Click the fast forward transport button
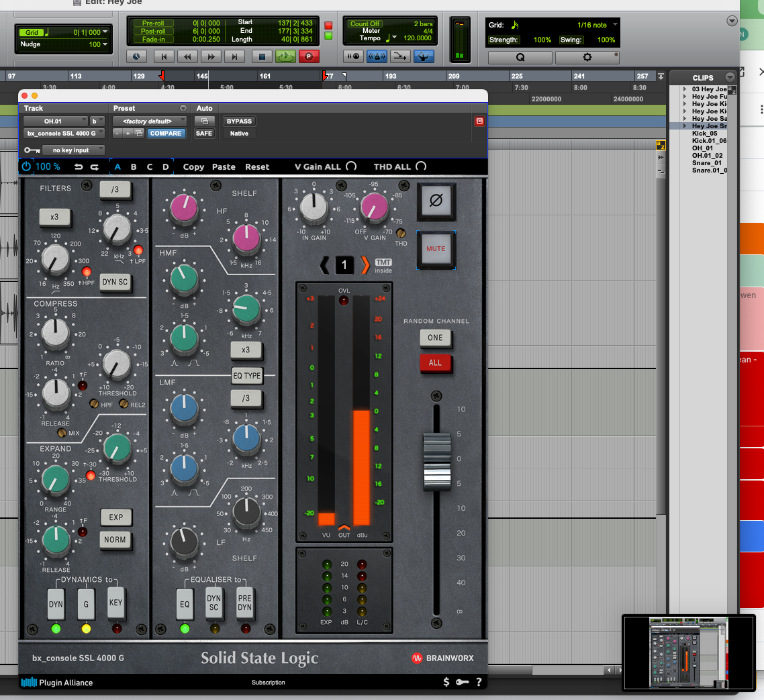 tap(211, 56)
